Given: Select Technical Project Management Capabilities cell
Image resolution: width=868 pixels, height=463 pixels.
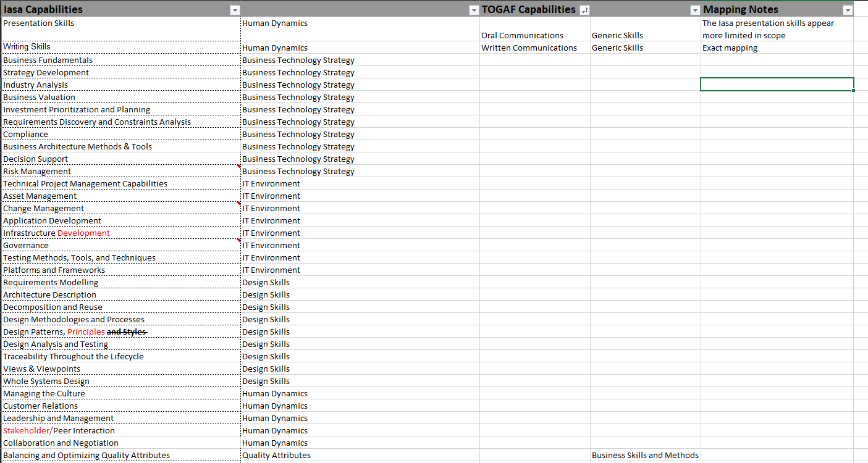Looking at the screenshot, I should click(x=120, y=183).
